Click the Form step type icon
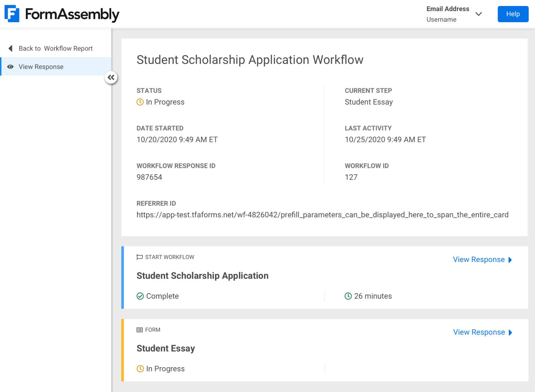This screenshot has height=392, width=535. point(139,330)
